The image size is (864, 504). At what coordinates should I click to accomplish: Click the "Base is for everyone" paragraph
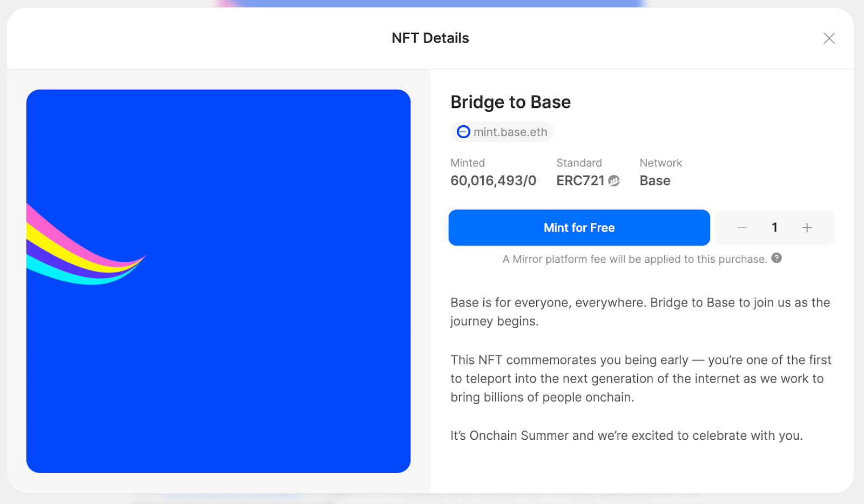(x=640, y=312)
